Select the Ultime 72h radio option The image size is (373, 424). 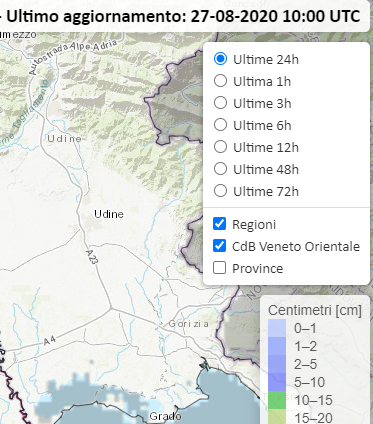pyautogui.click(x=220, y=191)
